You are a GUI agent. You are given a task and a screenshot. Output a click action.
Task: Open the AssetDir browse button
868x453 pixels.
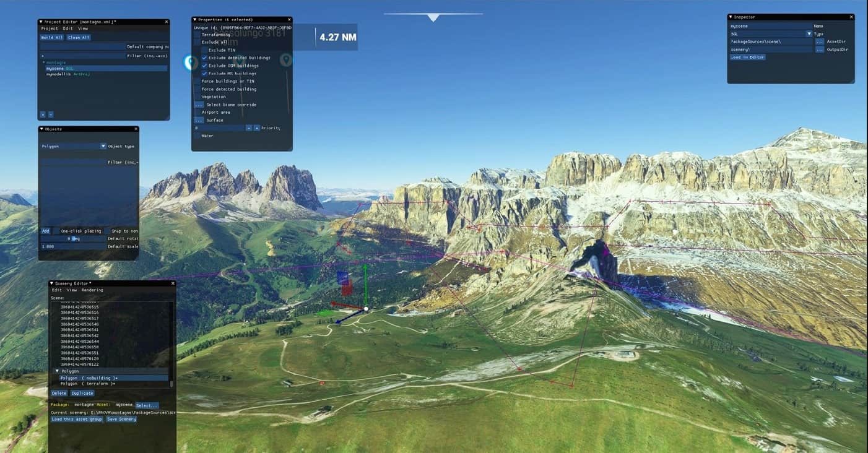[819, 41]
